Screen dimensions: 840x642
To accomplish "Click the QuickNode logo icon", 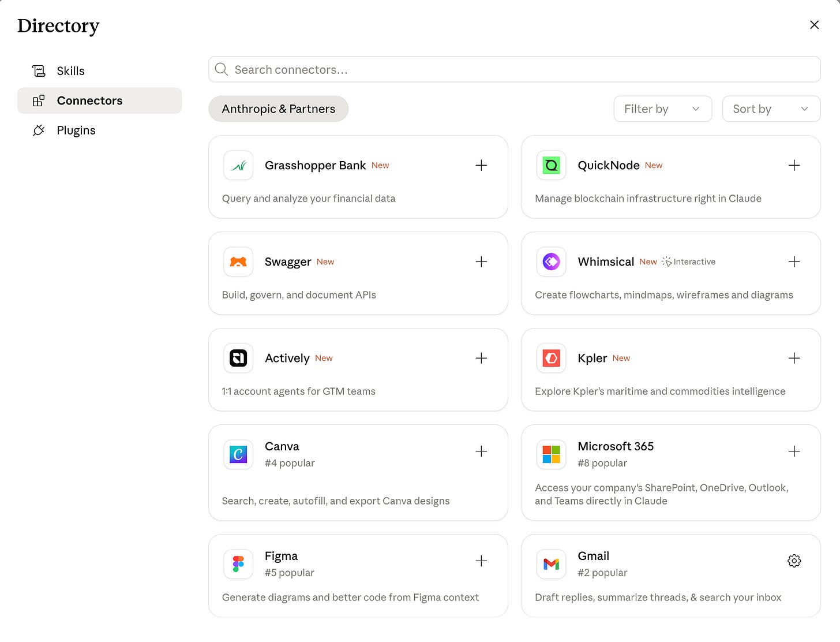I will (x=551, y=166).
